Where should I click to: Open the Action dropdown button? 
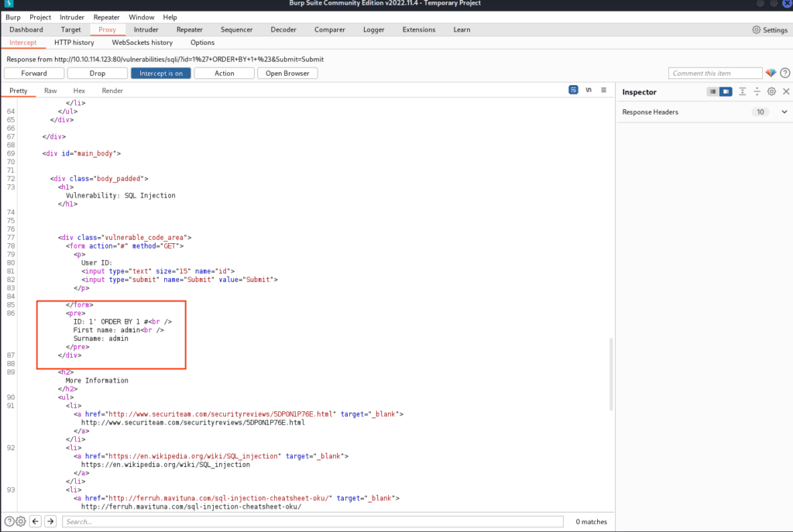(x=224, y=74)
